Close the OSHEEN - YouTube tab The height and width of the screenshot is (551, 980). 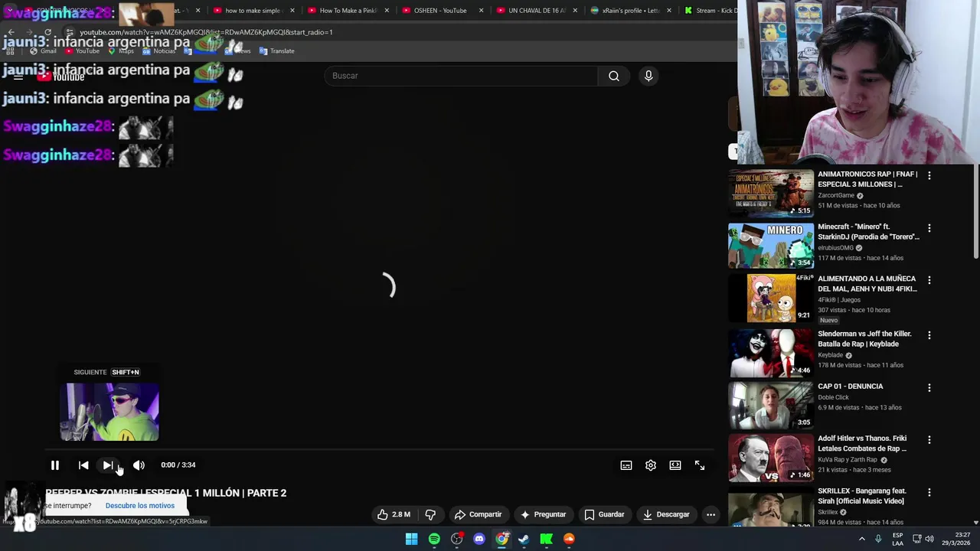coord(481,11)
